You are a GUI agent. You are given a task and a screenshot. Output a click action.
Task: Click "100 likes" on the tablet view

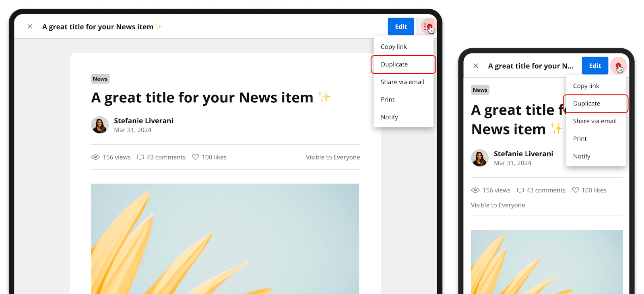[x=214, y=157]
